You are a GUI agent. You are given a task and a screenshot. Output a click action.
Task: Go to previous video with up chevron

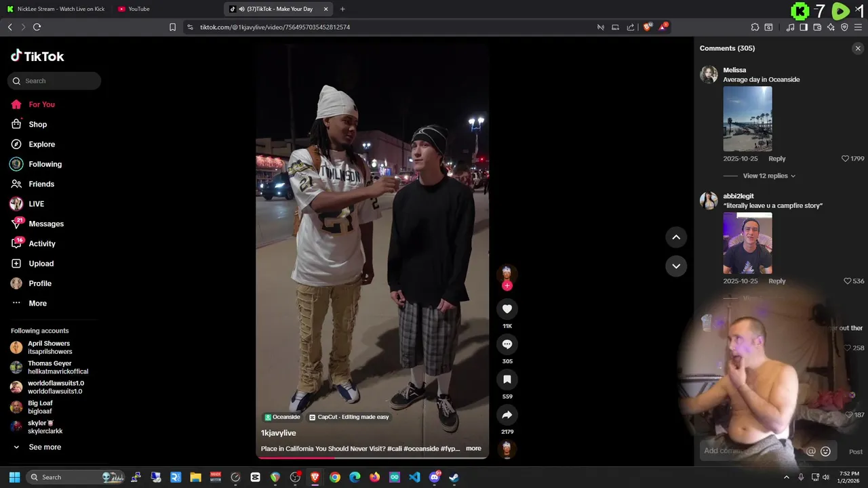(x=676, y=237)
